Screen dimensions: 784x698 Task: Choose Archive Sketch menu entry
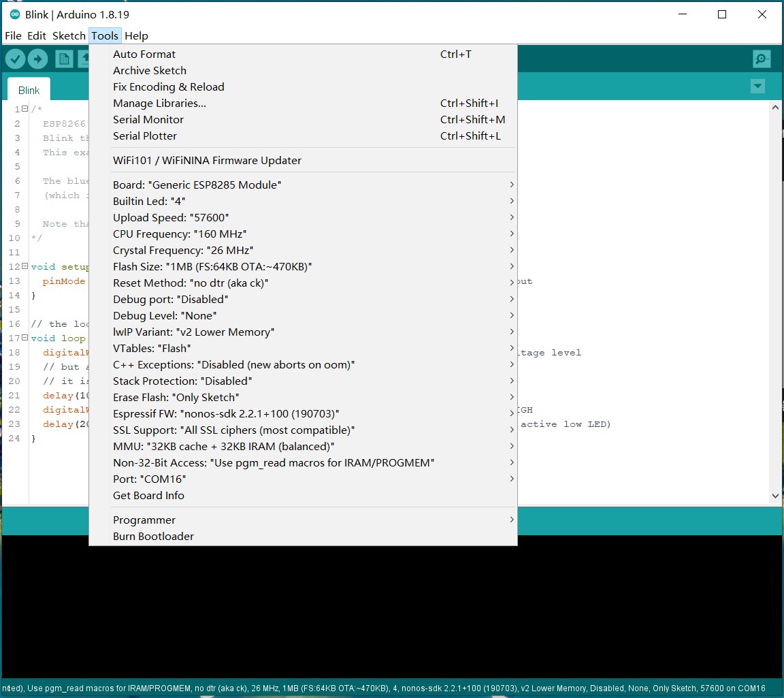[x=303, y=71]
